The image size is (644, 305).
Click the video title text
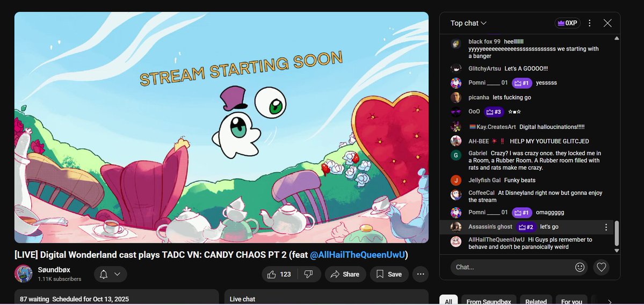click(211, 255)
